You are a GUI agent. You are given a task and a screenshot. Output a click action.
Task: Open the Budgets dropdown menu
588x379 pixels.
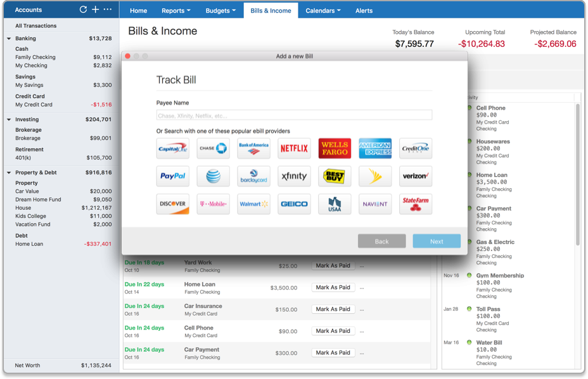coord(220,11)
